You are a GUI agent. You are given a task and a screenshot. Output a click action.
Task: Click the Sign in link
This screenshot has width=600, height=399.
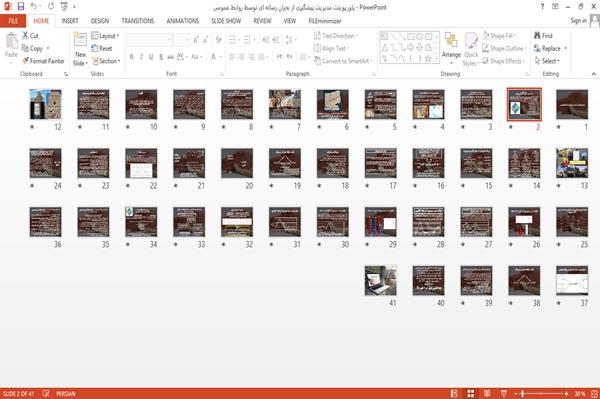[x=578, y=21]
